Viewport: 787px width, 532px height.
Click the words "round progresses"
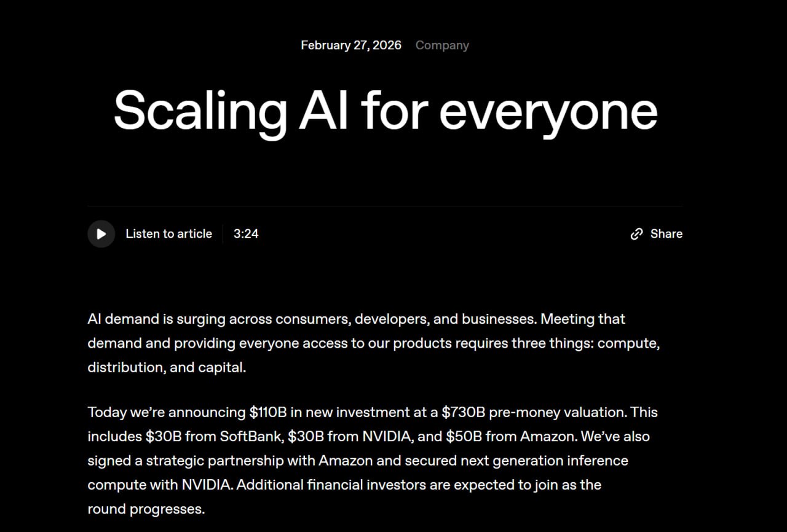[x=146, y=509]
